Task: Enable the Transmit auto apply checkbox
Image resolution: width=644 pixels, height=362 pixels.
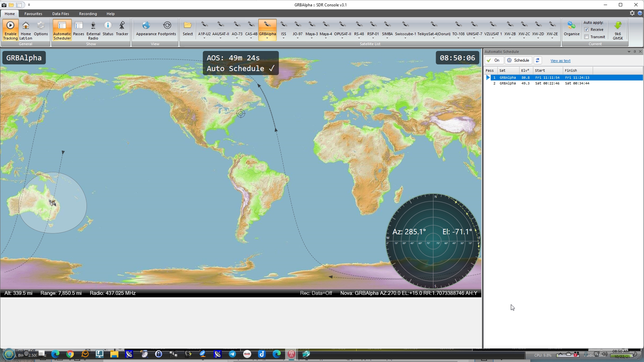Action: (587, 37)
